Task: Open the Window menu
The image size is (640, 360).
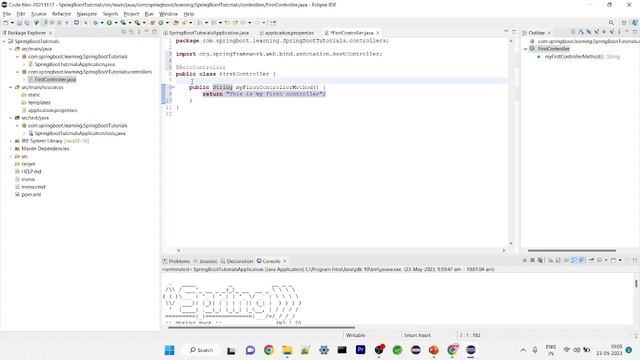Action: pyautogui.click(x=168, y=14)
